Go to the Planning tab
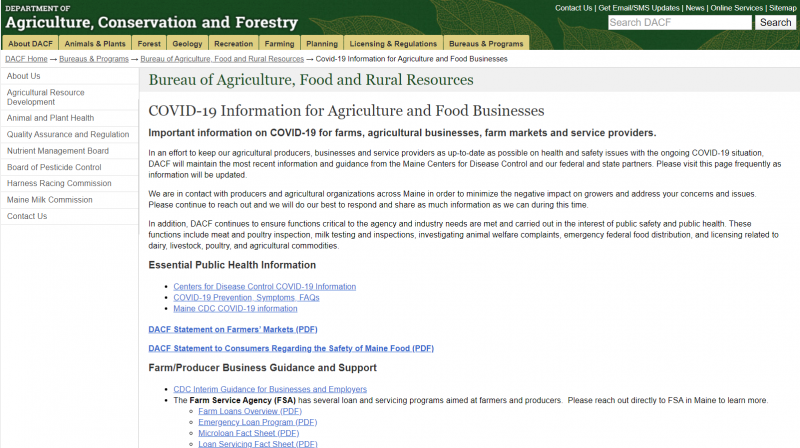800x448 pixels. point(322,43)
